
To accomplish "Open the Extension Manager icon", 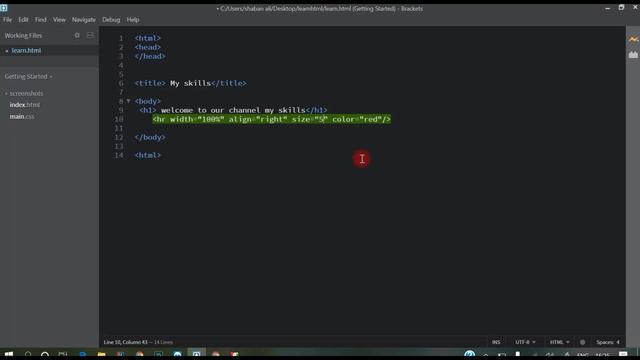I will click(633, 55).
